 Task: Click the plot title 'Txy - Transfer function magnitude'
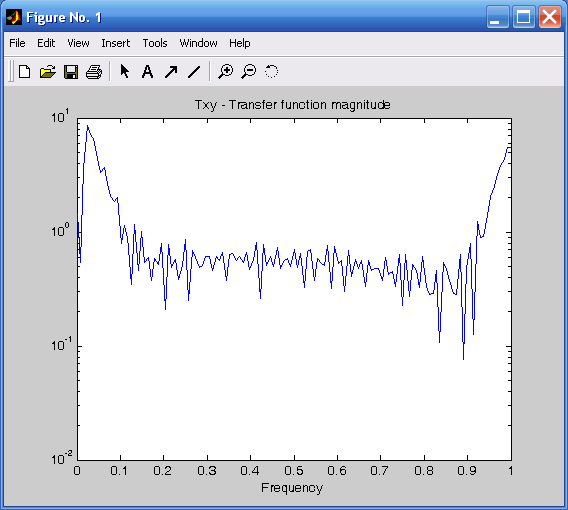tap(293, 105)
